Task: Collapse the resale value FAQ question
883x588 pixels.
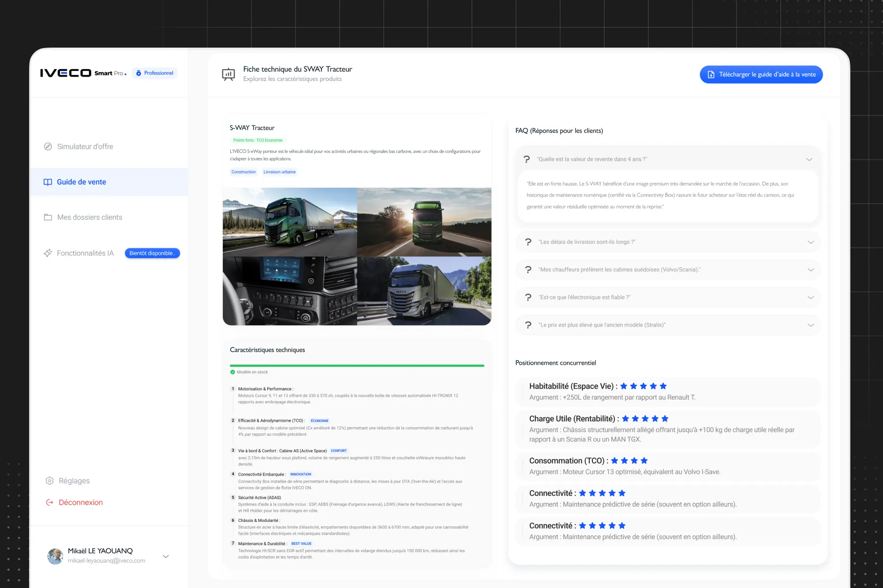Action: coord(809,159)
